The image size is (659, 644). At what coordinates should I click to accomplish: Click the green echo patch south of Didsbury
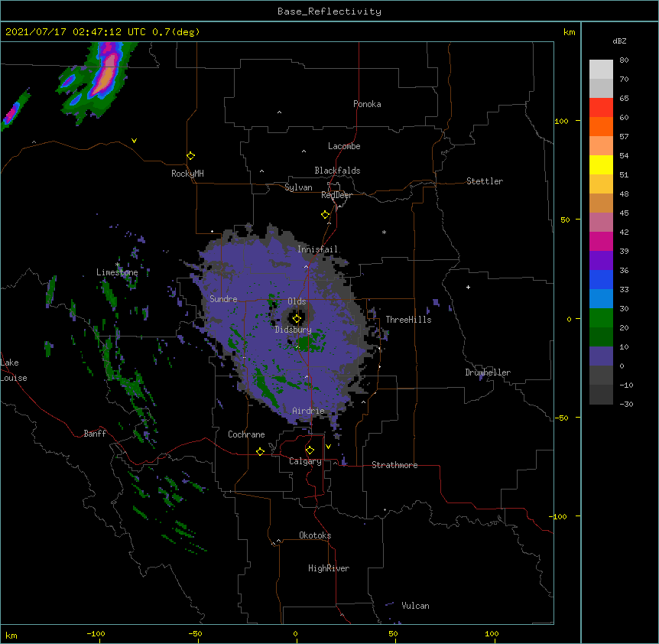[310, 343]
